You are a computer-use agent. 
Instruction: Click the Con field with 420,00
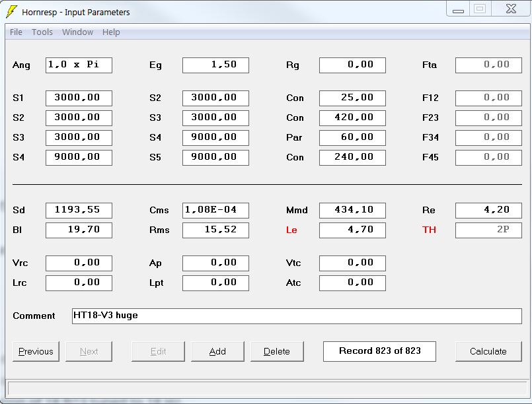click(352, 118)
